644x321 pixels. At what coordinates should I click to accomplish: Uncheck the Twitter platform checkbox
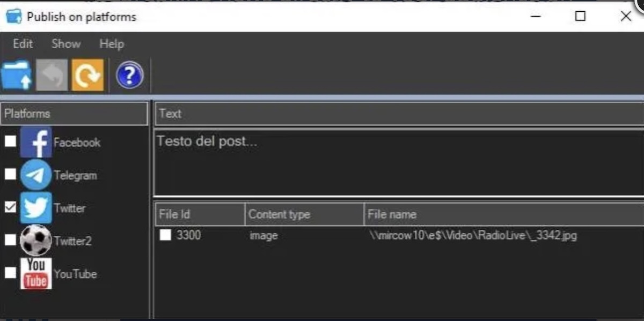pos(10,207)
